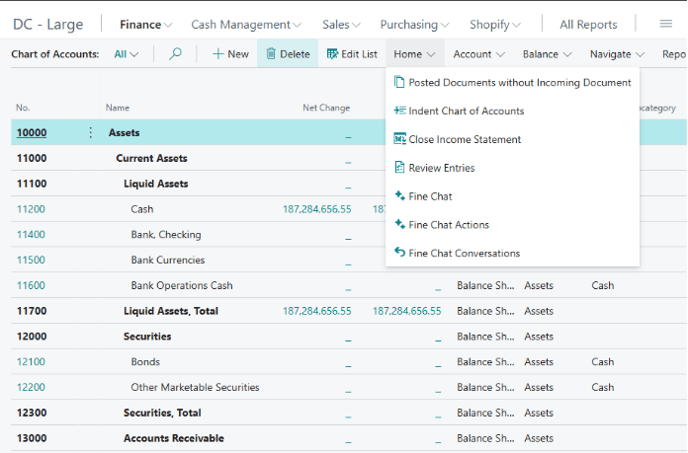Click the Fine Chat Conversations arrow icon

pyautogui.click(x=400, y=253)
